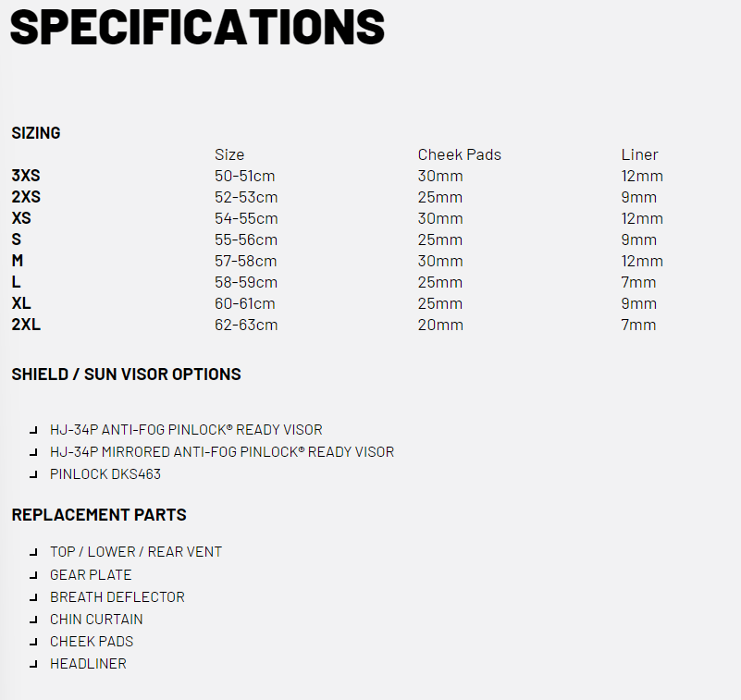Open the Headliner replacement part link

tap(88, 664)
